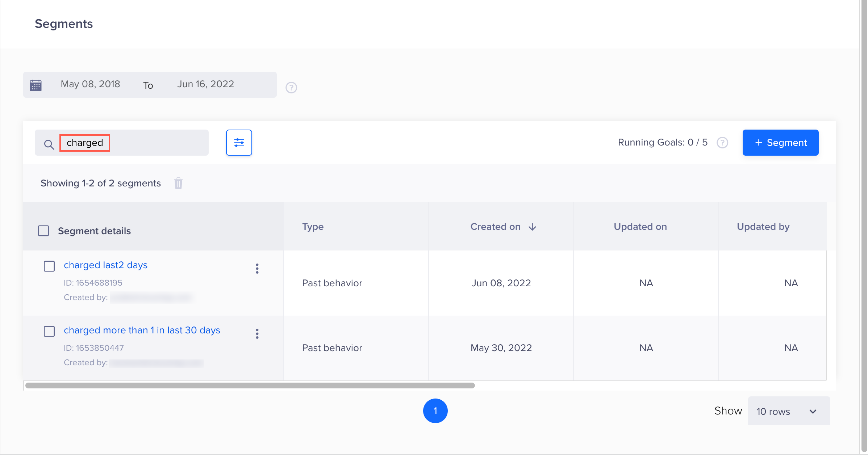Click Updated on NA in Jun 08 row

[646, 283]
